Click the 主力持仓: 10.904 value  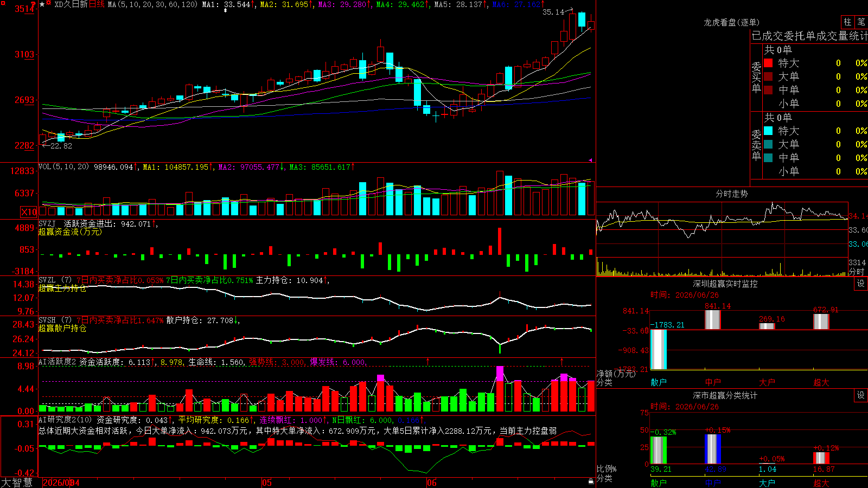coord(290,280)
